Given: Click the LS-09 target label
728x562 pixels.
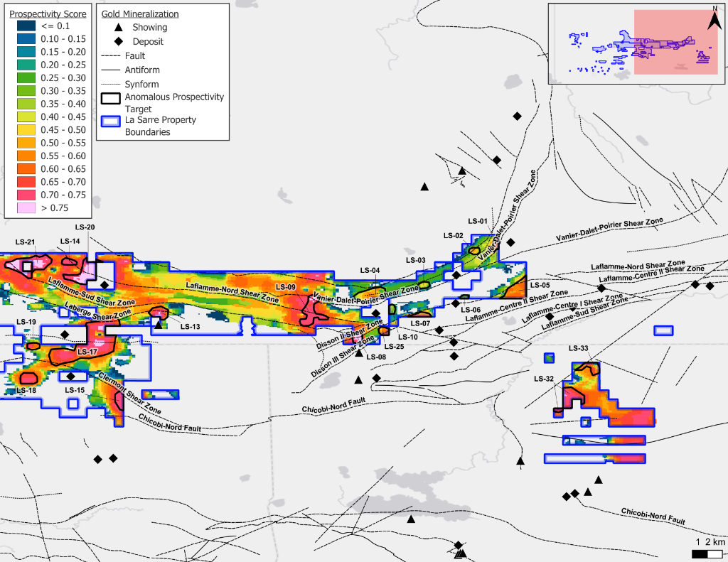Looking at the screenshot, I should tap(286, 287).
